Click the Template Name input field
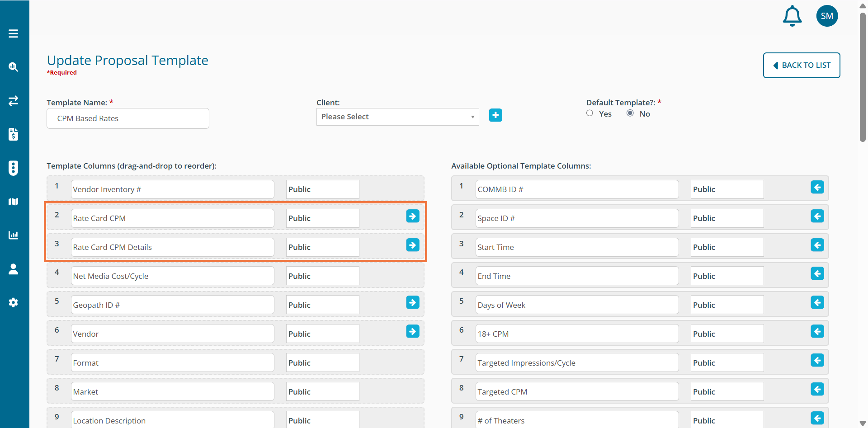Image resolution: width=868 pixels, height=428 pixels. tap(128, 118)
